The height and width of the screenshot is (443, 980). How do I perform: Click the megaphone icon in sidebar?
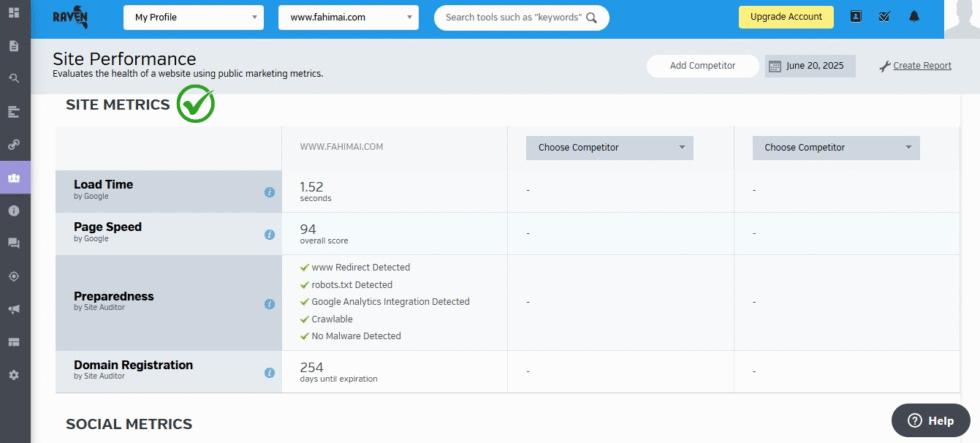[x=14, y=309]
